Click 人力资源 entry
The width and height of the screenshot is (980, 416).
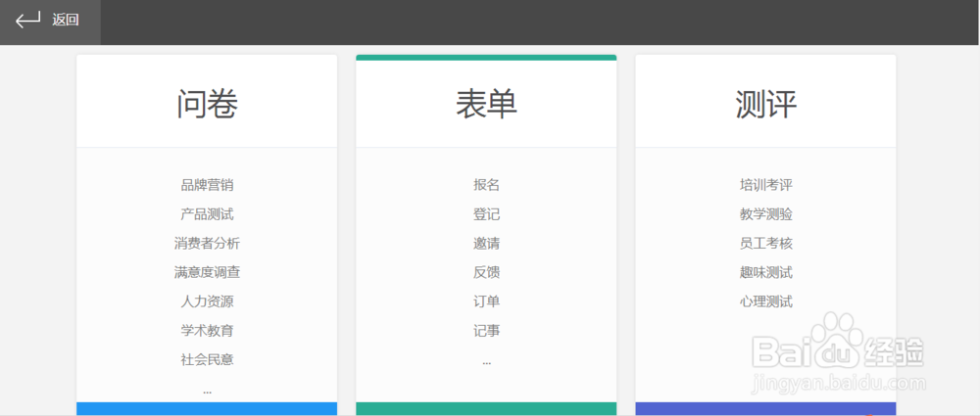click(x=207, y=301)
